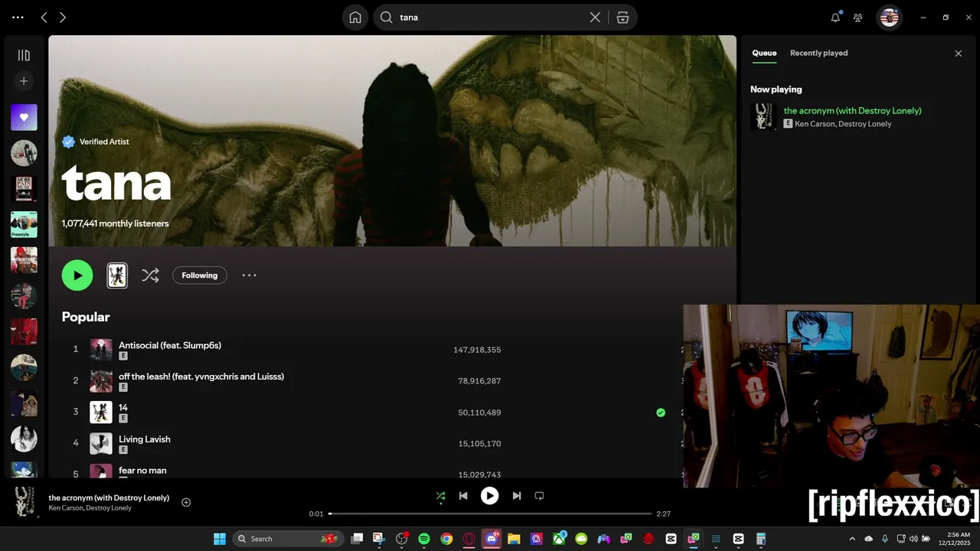The height and width of the screenshot is (551, 980).
Task: Open Windows Start menu
Action: click(220, 539)
